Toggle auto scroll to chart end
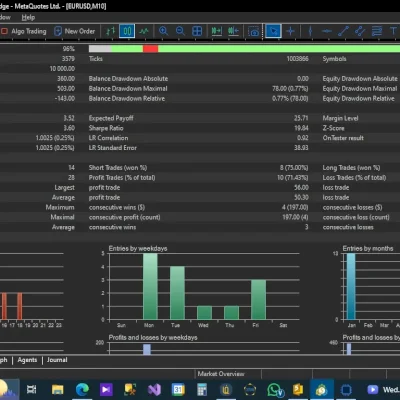Image resolution: width=400 pixels, height=400 pixels. tap(217, 31)
